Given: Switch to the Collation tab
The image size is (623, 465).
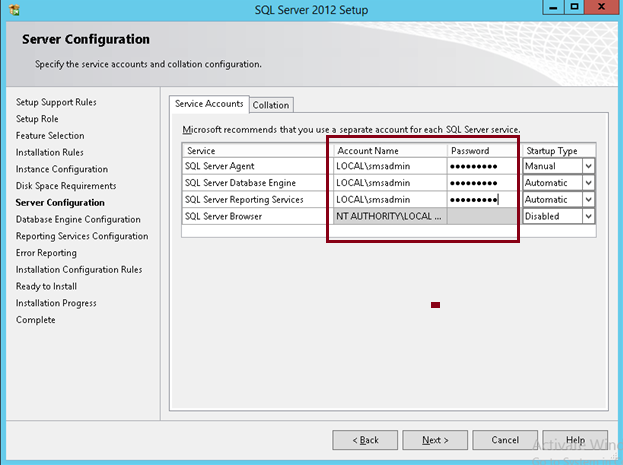Looking at the screenshot, I should [x=271, y=105].
